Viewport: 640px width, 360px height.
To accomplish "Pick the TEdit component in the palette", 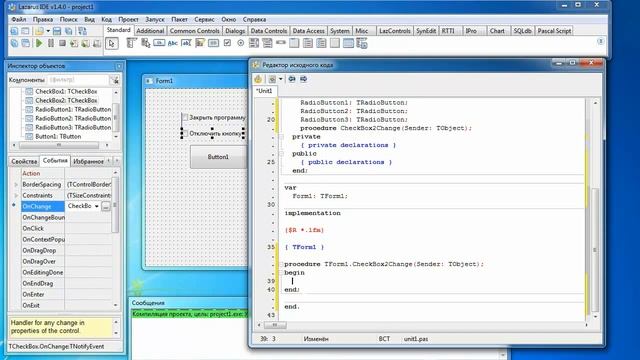I will (x=186, y=43).
